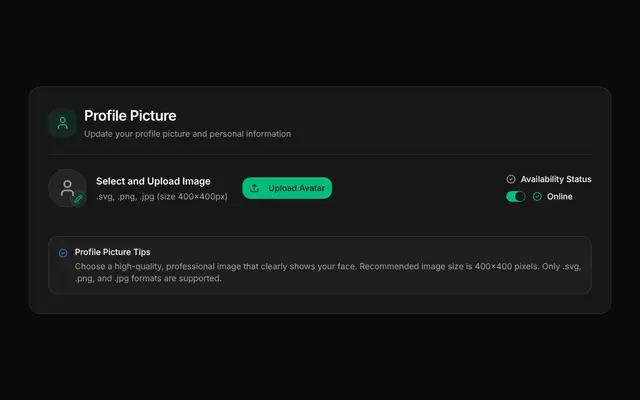The width and height of the screenshot is (640, 400).
Task: Click the upload arrow icon inside Upload Avatar
Action: tap(254, 188)
